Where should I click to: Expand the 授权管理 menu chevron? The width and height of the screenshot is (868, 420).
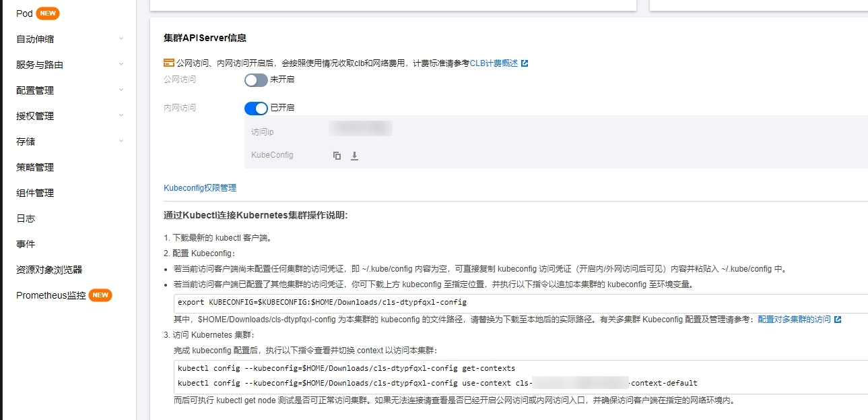[121, 115]
